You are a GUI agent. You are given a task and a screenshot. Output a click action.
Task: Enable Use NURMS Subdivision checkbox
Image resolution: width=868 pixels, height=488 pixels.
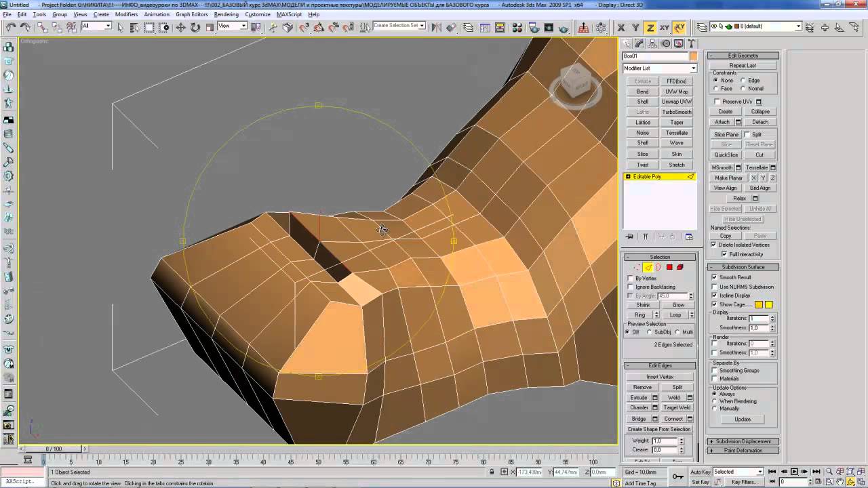point(714,287)
